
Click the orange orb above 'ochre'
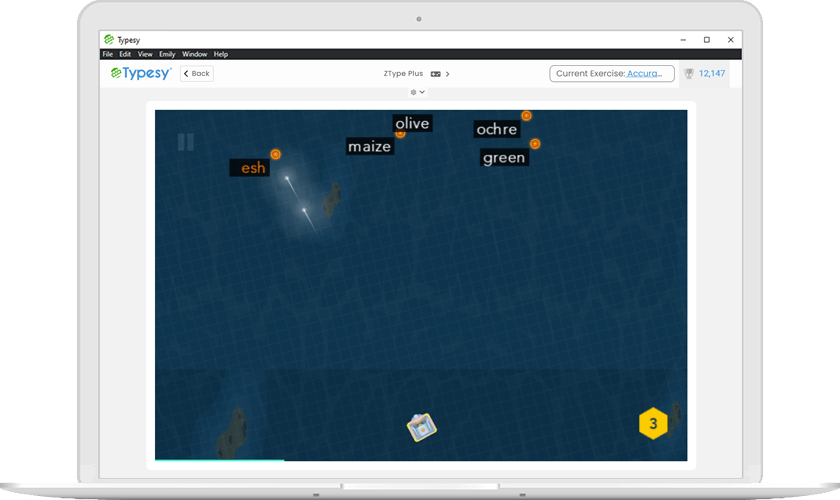(x=527, y=116)
